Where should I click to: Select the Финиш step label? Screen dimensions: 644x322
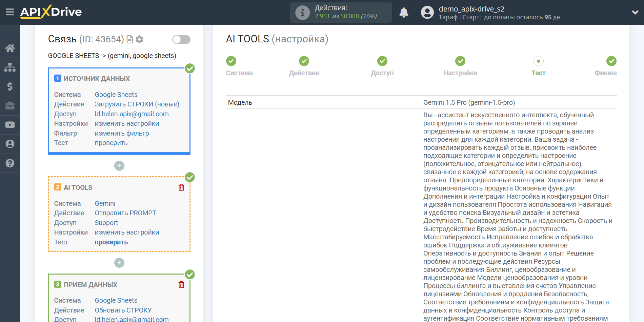click(x=605, y=73)
